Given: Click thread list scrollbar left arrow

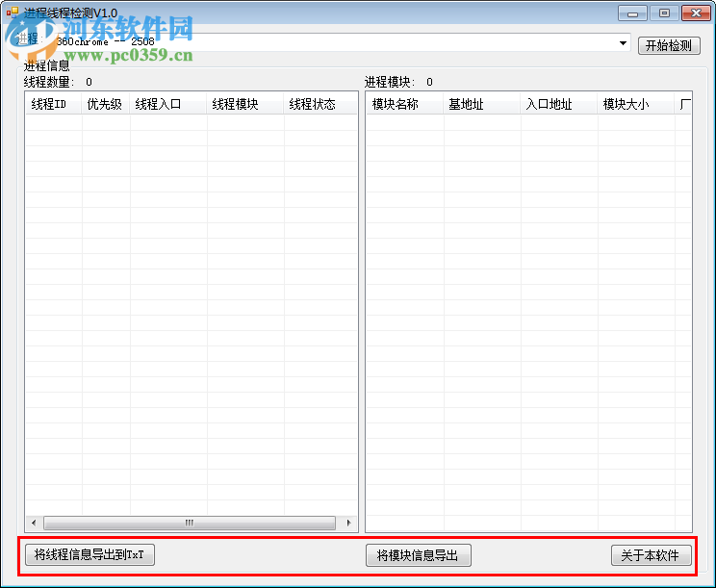Looking at the screenshot, I should pyautogui.click(x=34, y=523).
